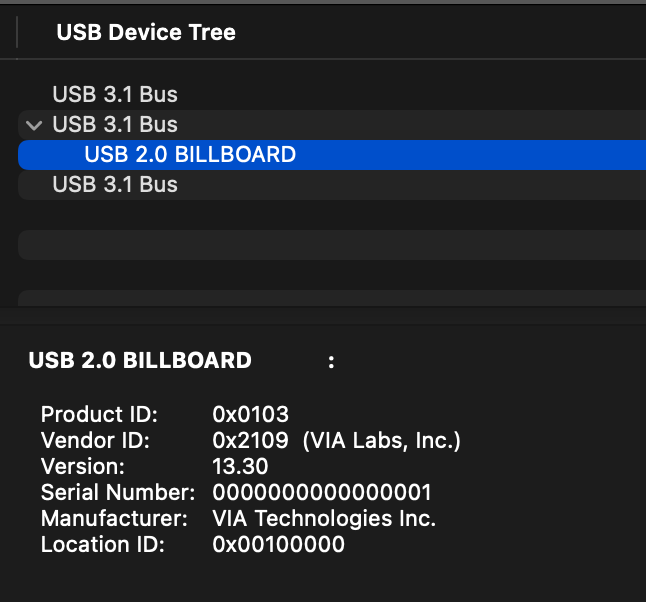This screenshot has height=602, width=646.
Task: Click the USB 2.0 BILLBOARD details heading
Action: (140, 361)
